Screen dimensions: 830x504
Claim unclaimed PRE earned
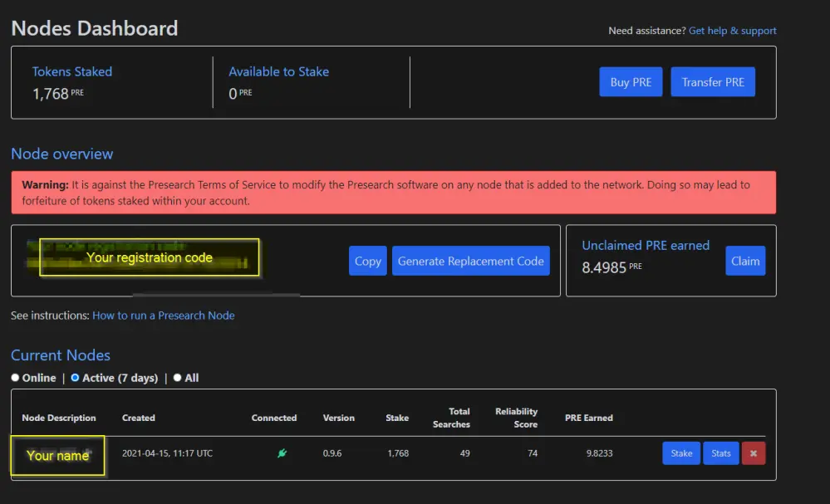745,261
